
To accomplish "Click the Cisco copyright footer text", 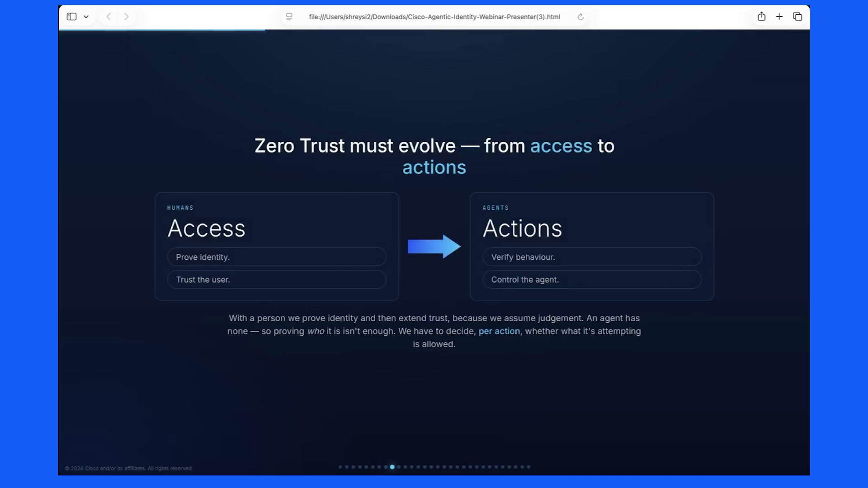I will click(129, 469).
